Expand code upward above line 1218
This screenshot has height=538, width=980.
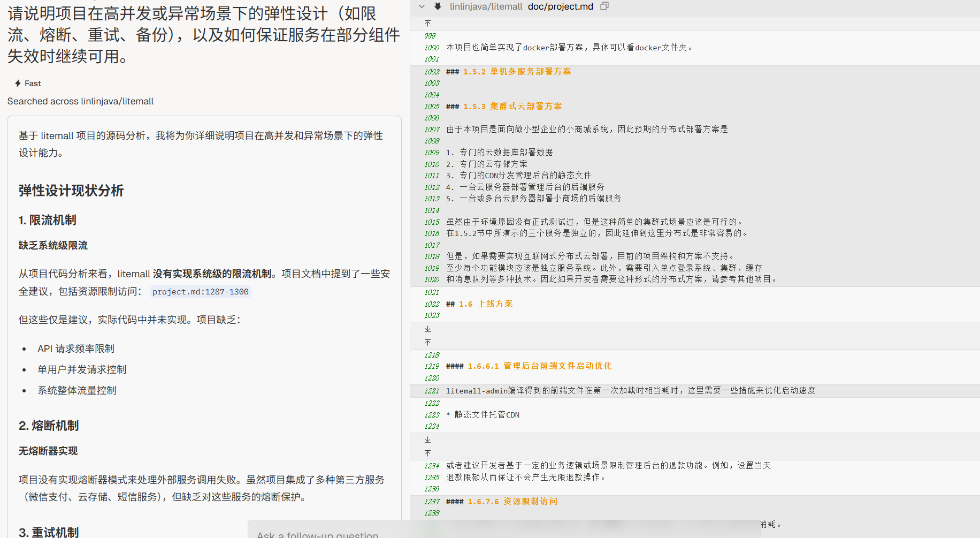click(427, 343)
